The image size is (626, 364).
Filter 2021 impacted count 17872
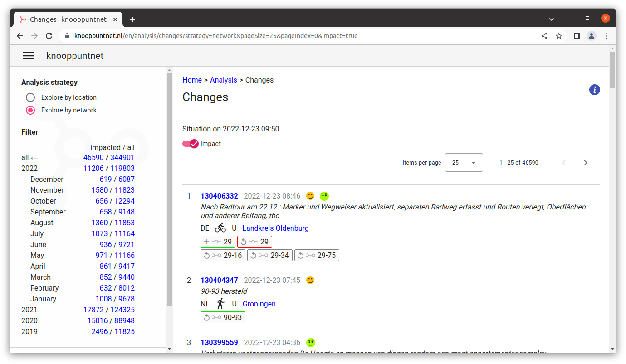click(x=93, y=310)
